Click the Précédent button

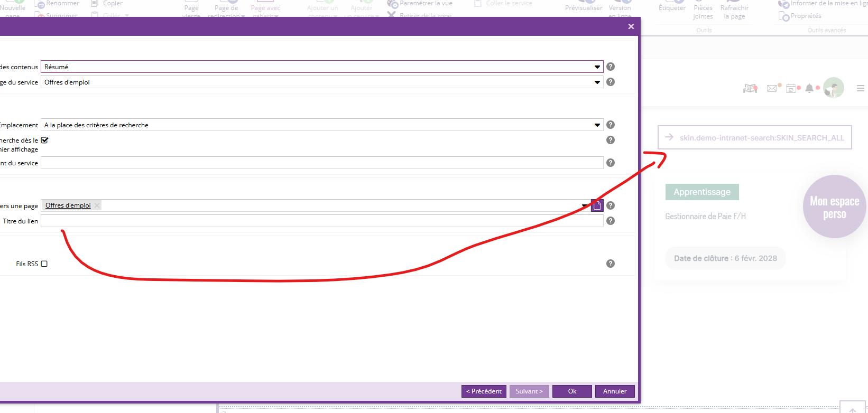[484, 391]
